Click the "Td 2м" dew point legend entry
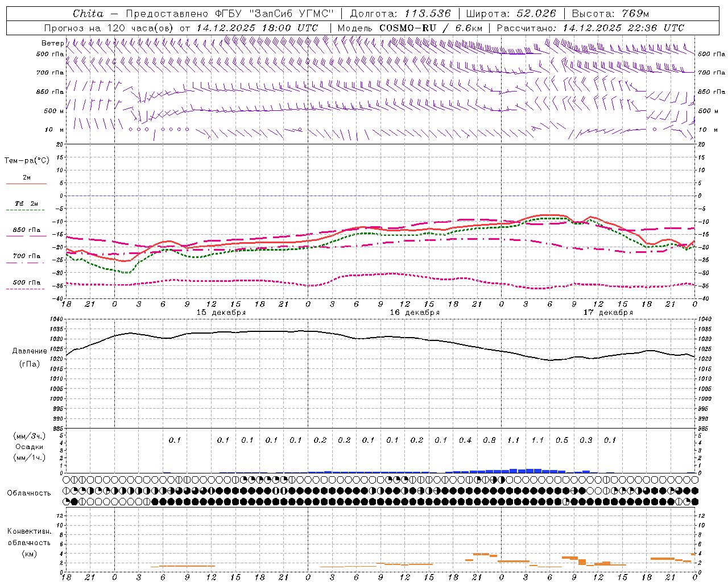The width and height of the screenshot is (728, 582). (26, 203)
